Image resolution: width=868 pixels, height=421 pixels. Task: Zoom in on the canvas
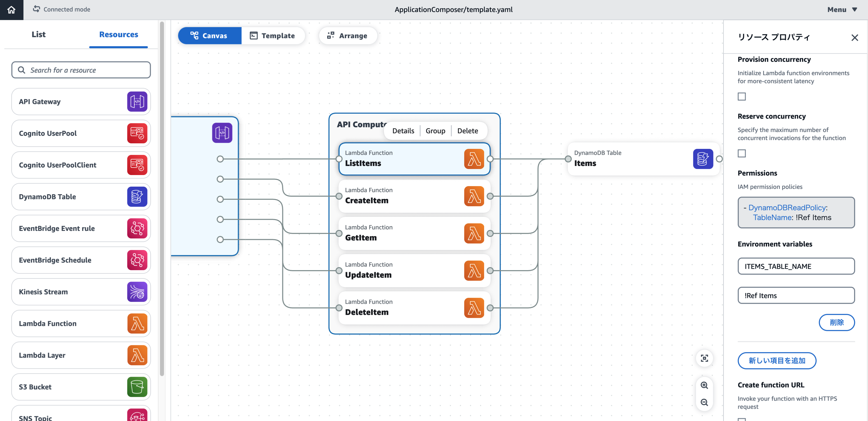point(704,385)
